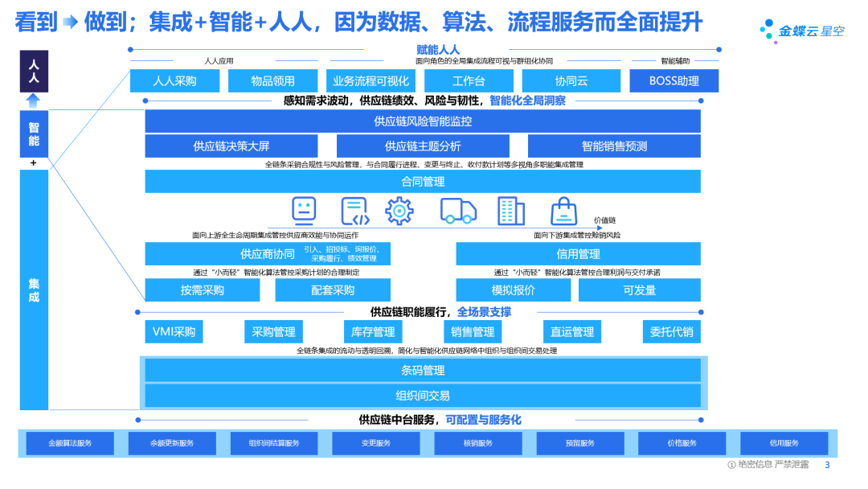
Task: Click the shopping bag icon
Action: pos(563,211)
